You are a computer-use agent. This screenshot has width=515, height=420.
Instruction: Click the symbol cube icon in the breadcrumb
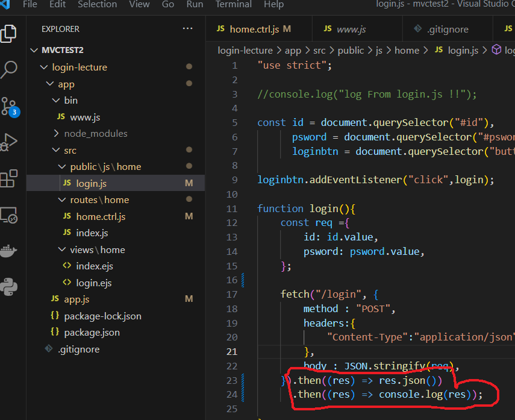[x=496, y=50]
